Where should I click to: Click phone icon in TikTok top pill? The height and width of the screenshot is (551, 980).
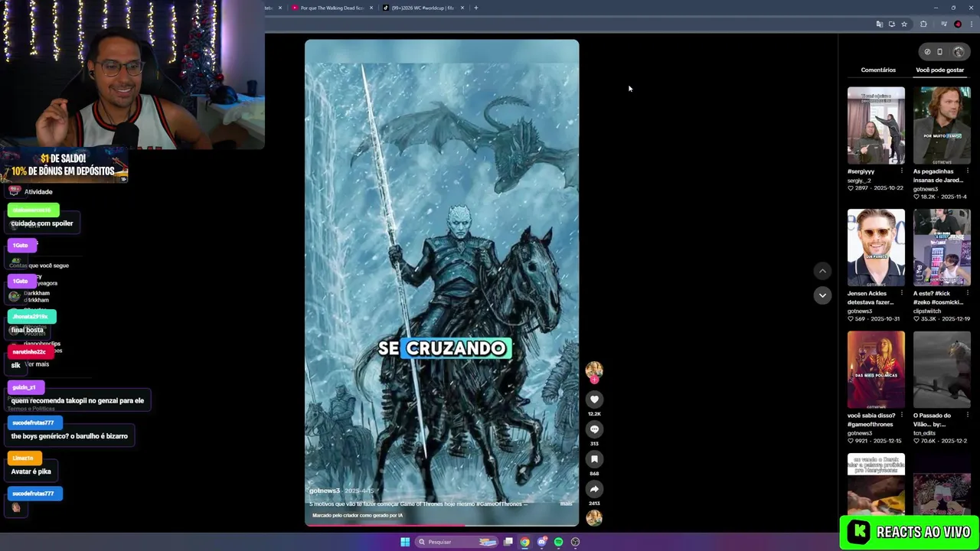pyautogui.click(x=939, y=52)
